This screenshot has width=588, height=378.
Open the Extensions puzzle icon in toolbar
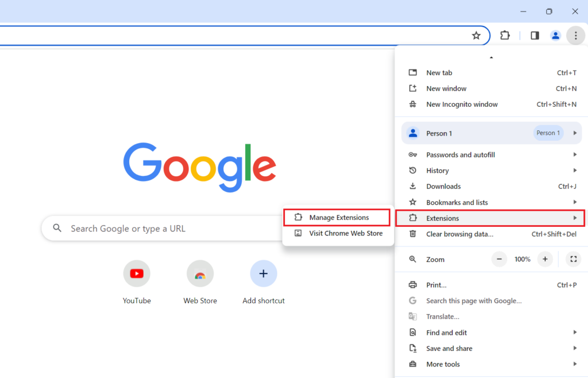(x=505, y=35)
